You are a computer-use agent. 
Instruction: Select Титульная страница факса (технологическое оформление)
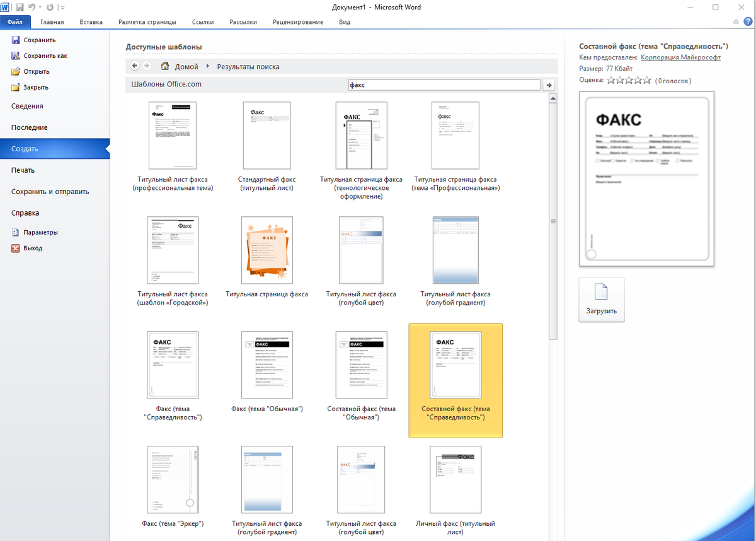point(361,151)
